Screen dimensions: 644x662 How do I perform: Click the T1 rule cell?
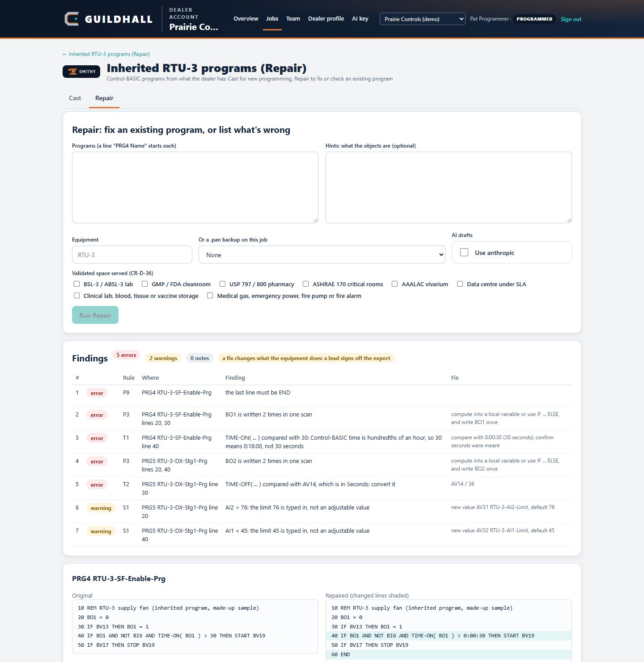click(126, 438)
